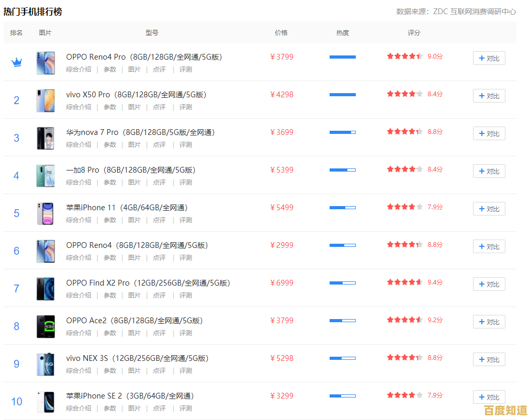Click the crown icon for rank one
The image size is (530, 420).
click(16, 62)
